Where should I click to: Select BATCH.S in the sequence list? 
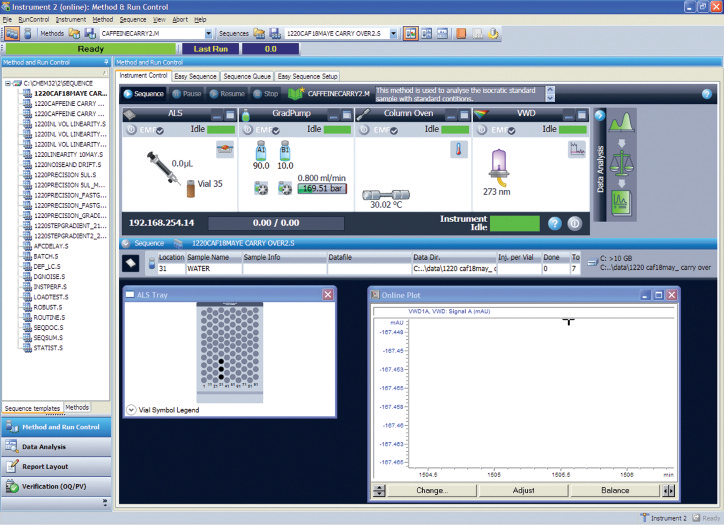tap(47, 256)
